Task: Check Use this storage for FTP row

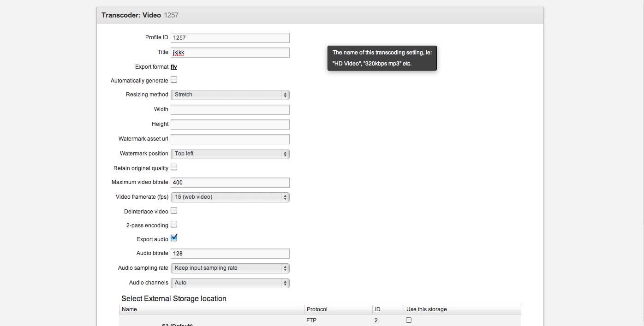Action: 409,320
